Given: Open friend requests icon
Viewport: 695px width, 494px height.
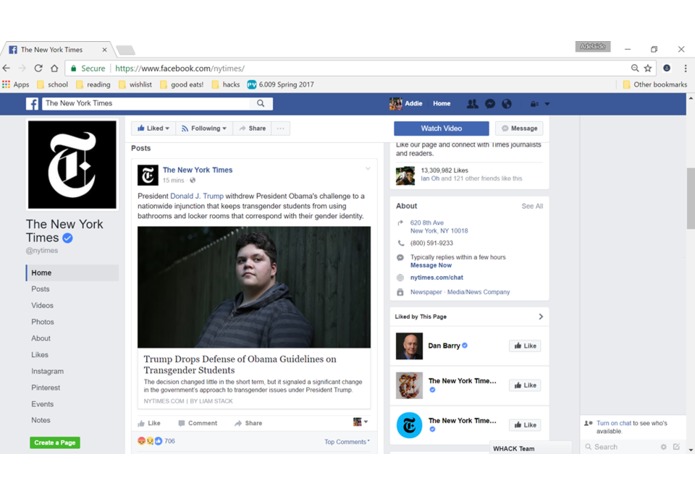Looking at the screenshot, I should point(472,104).
